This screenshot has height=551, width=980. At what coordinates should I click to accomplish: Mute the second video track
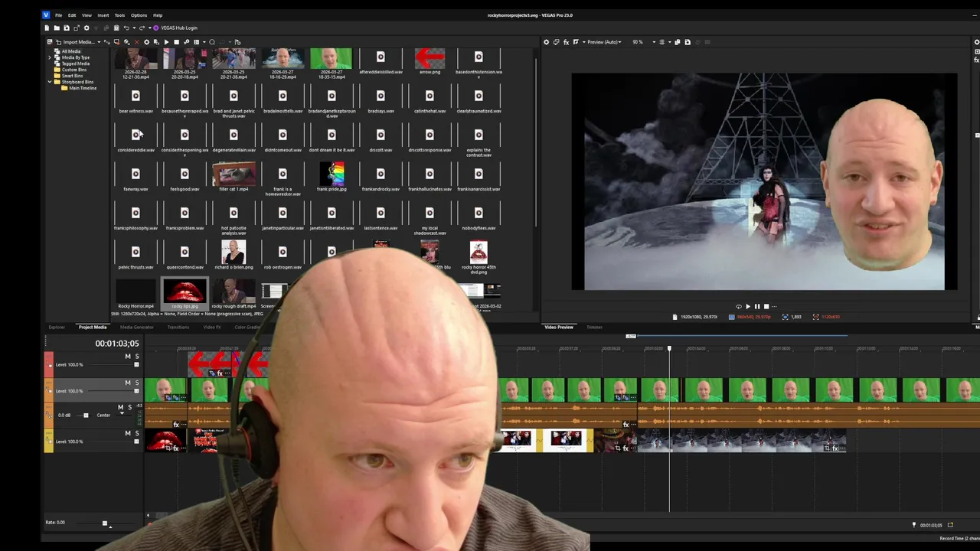coord(128,383)
